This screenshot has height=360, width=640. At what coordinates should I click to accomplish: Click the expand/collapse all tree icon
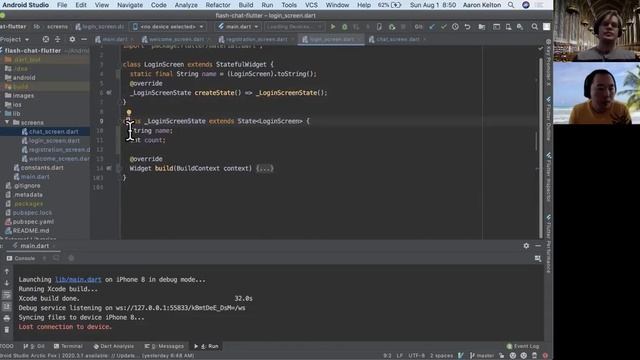(58, 39)
